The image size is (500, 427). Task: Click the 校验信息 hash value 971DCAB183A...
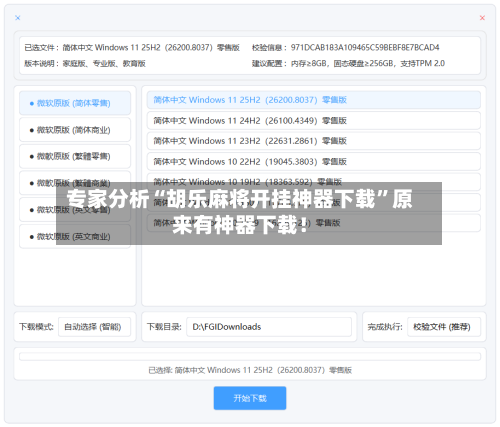click(365, 47)
